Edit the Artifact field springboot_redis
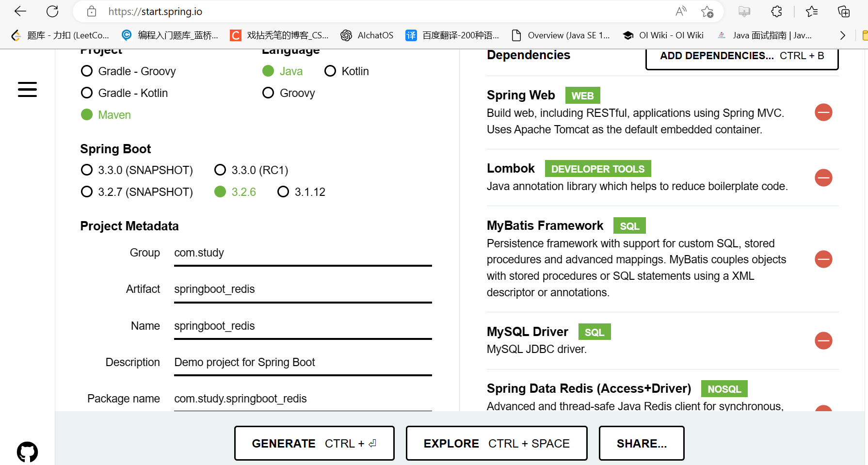The width and height of the screenshot is (868, 465). click(303, 289)
